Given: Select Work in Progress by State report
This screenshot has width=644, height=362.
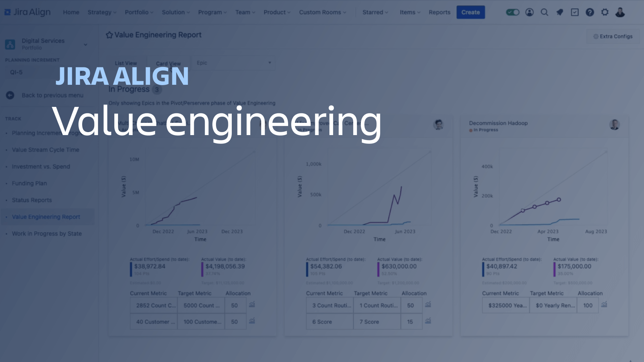Looking at the screenshot, I should click(47, 233).
